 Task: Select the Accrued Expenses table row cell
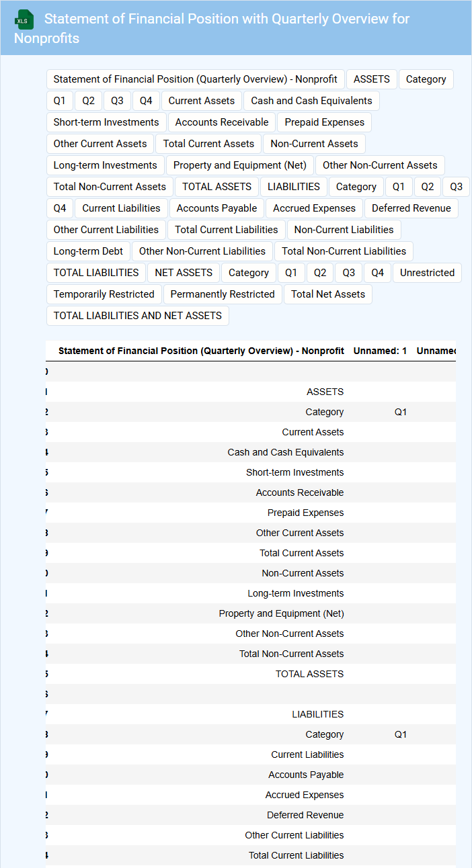[x=304, y=795]
